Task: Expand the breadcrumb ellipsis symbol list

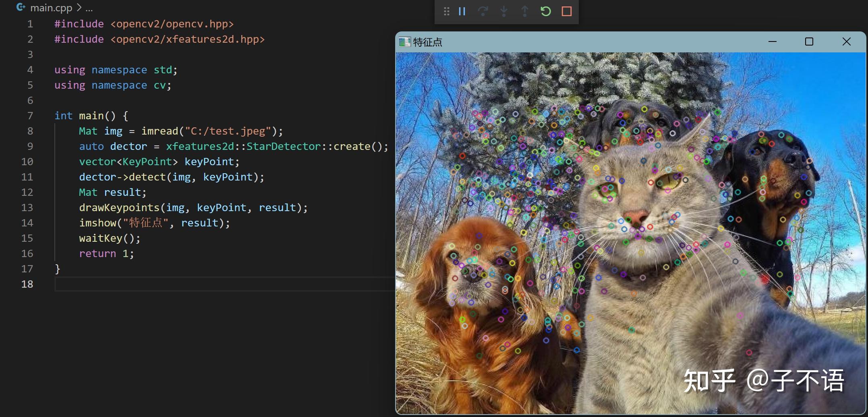Action: [x=89, y=8]
